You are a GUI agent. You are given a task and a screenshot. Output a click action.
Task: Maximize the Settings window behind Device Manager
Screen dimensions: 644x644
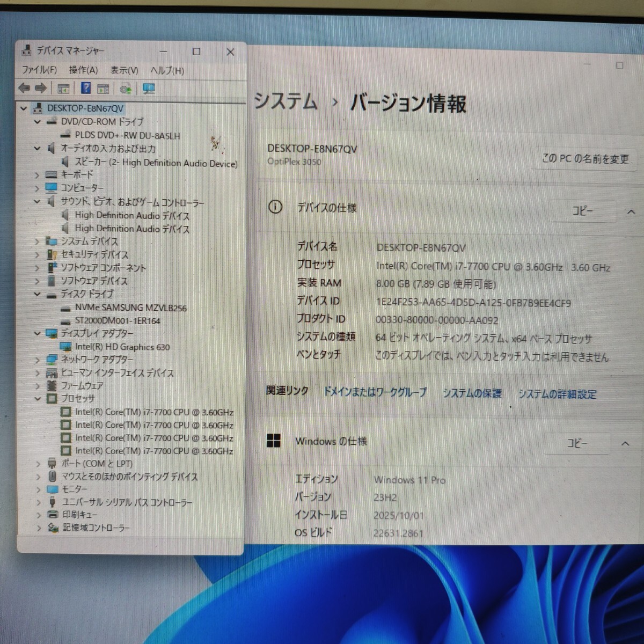coord(619,65)
